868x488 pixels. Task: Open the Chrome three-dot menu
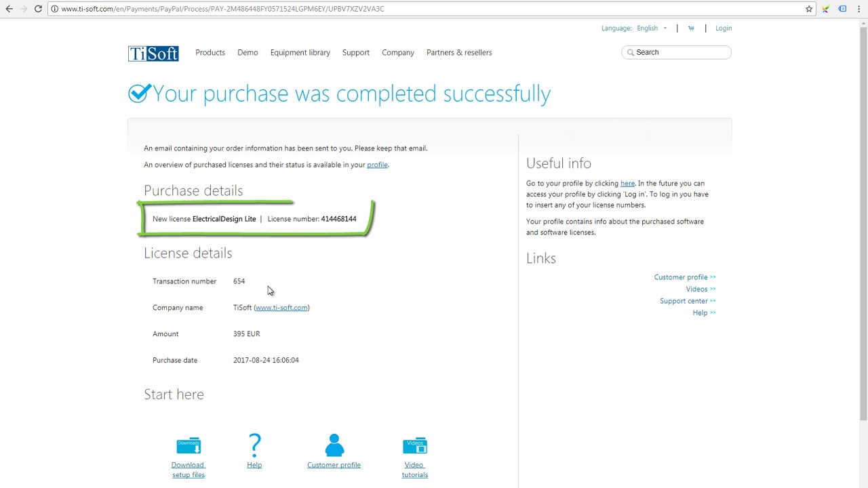click(859, 9)
